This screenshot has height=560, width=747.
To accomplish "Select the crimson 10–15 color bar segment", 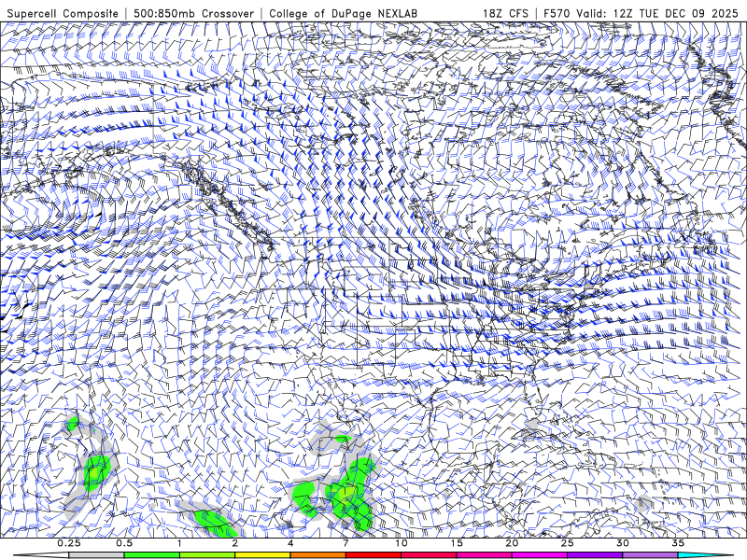I will pos(429,555).
